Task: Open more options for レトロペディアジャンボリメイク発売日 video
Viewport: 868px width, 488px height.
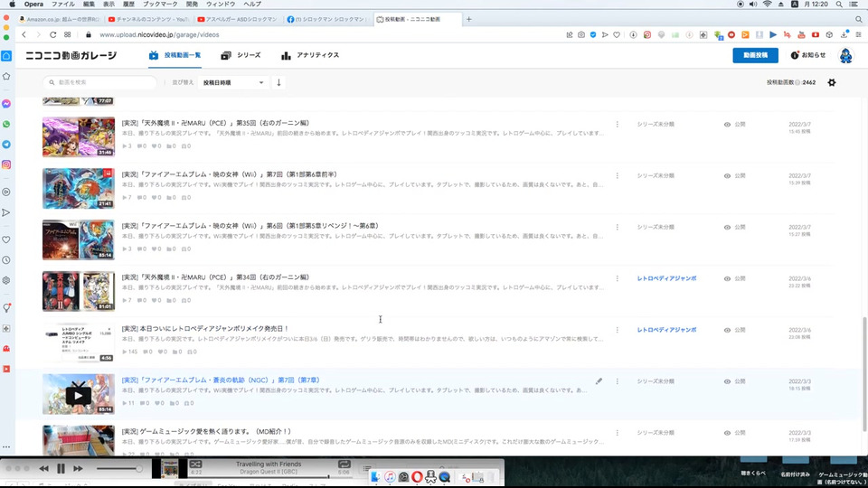Action: tap(618, 331)
